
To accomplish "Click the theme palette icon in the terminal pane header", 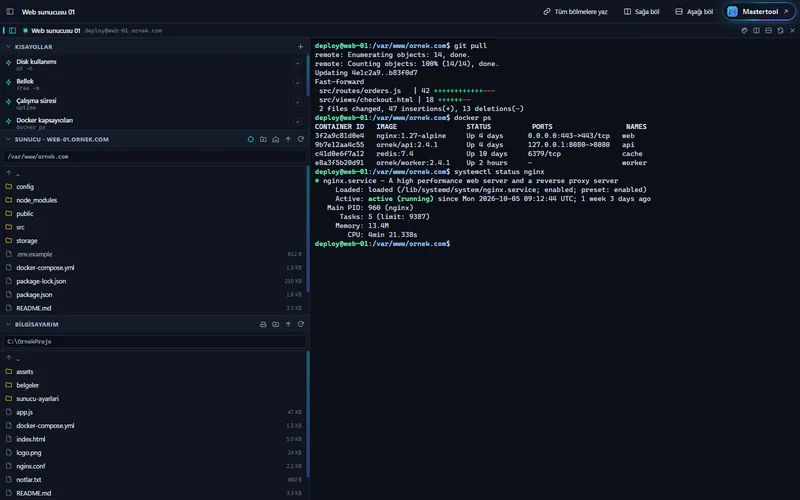I will pos(744,31).
